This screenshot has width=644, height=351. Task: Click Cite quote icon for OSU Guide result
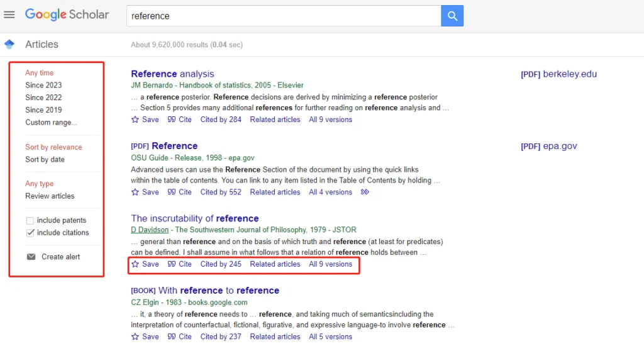pos(172,192)
